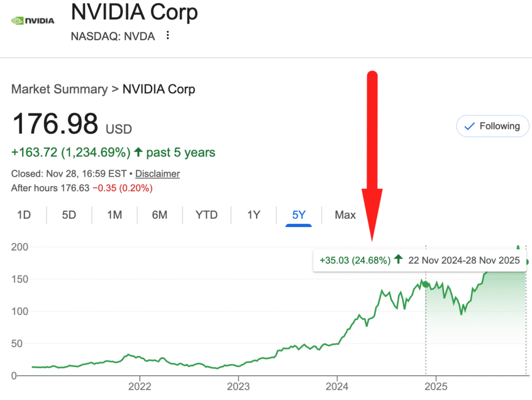Image resolution: width=532 pixels, height=400 pixels.
Task: Show the 1M price chart
Action: (114, 215)
